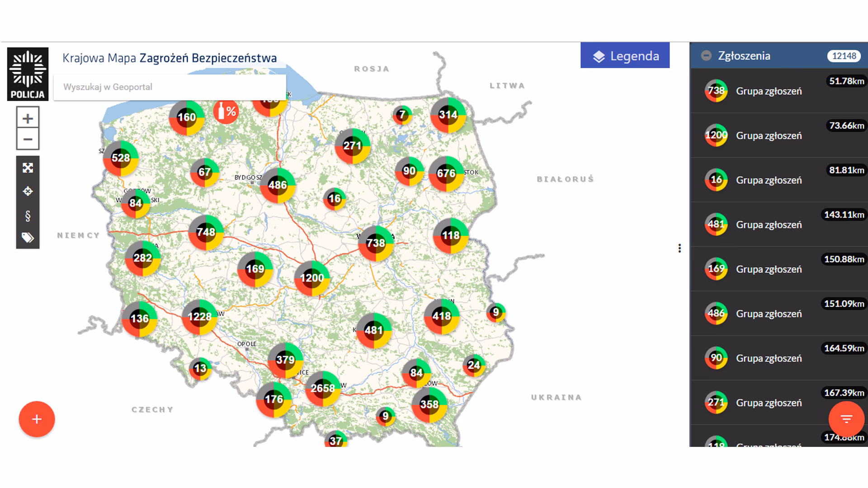Click the locate-me crosshair icon
Screen dimensions: 868x488
coord(28,192)
